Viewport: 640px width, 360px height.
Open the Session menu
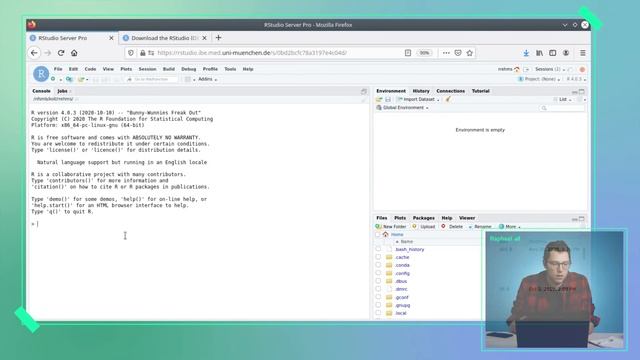147,69
